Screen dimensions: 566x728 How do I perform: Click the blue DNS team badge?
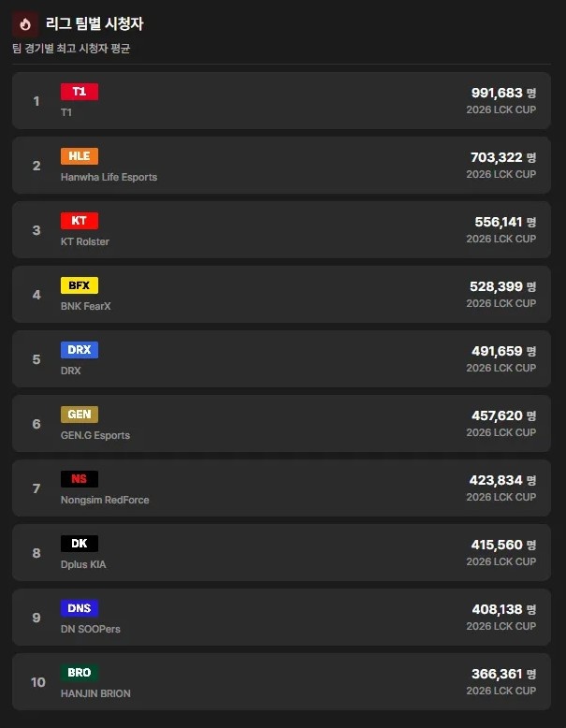[x=80, y=608]
